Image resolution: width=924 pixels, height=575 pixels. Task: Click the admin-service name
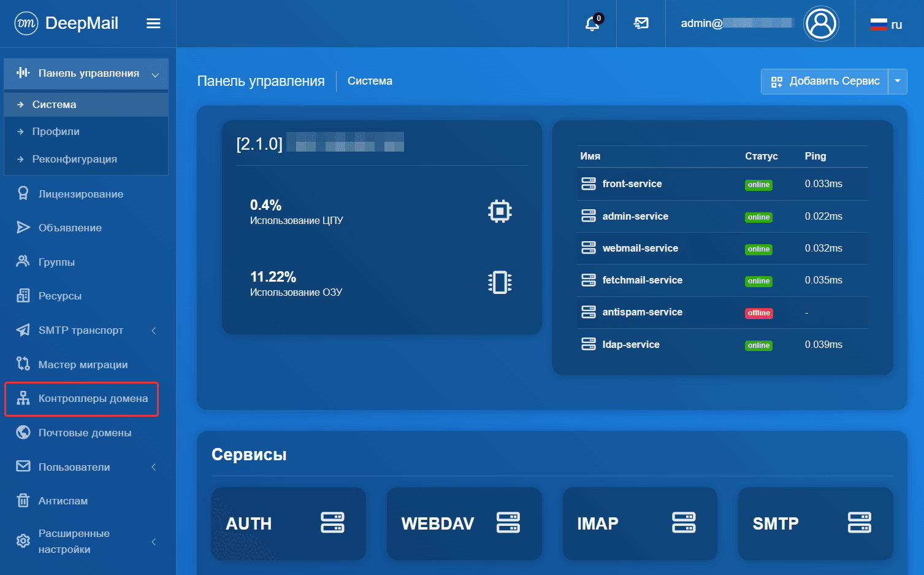(x=635, y=216)
